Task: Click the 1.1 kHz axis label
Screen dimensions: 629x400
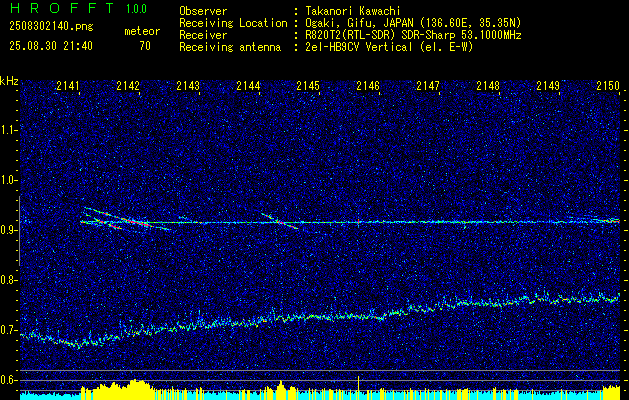Action: [9, 130]
